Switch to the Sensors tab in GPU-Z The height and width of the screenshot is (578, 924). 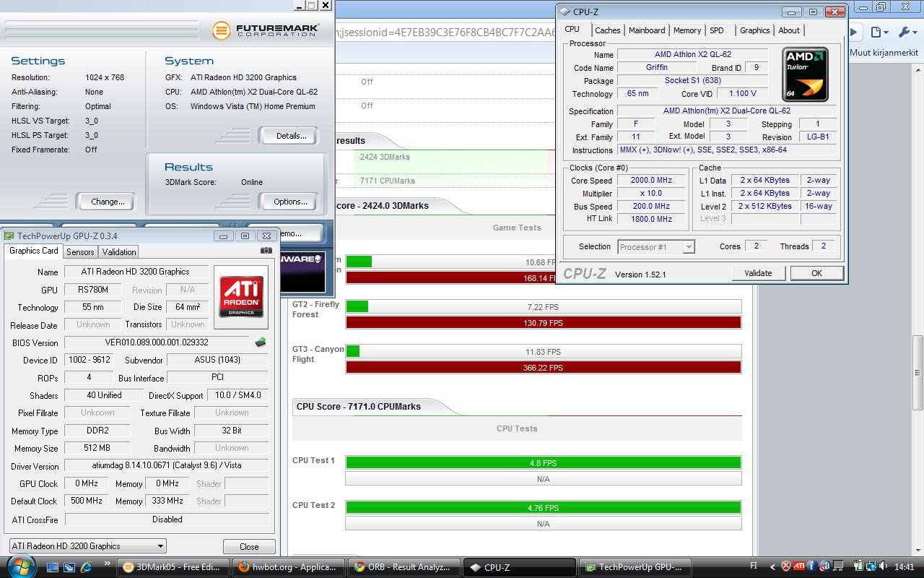[x=80, y=252]
